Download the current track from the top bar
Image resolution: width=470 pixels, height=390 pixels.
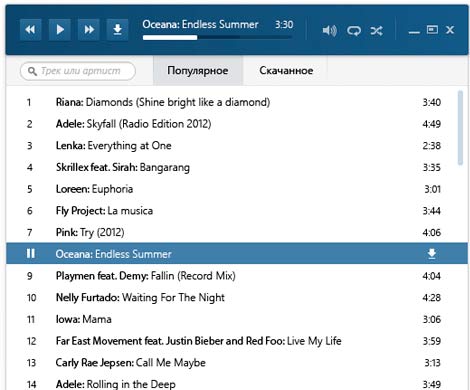point(117,30)
